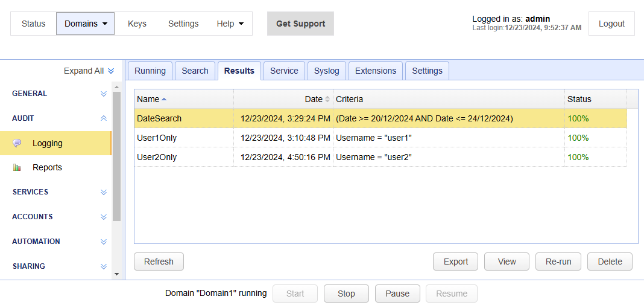Pause the Domain1 domain
This screenshot has width=644, height=305.
click(397, 294)
